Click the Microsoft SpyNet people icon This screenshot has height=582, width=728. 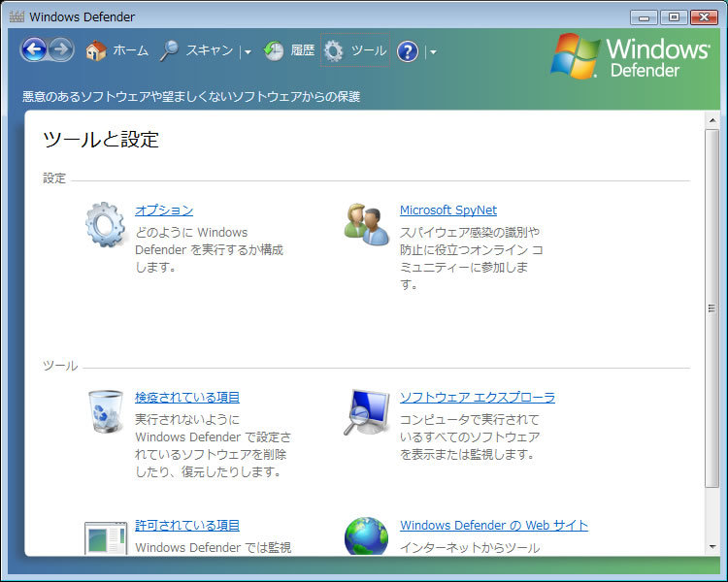(x=366, y=225)
